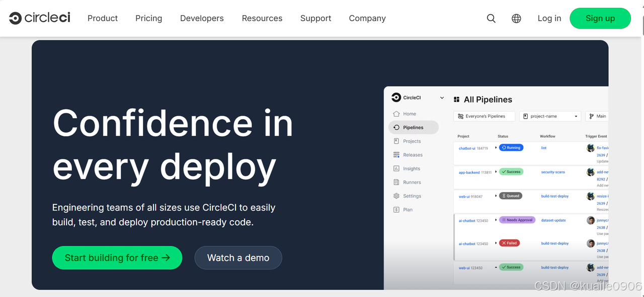Select Plan label in dashboard sidebar
This screenshot has width=644, height=297.
[x=408, y=210]
